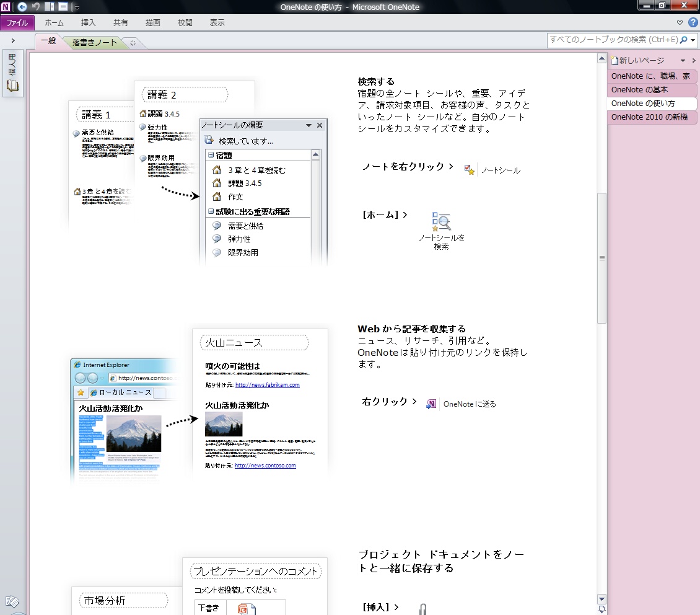Click the magnifier search icon
This screenshot has height=615, width=700.
683,40
